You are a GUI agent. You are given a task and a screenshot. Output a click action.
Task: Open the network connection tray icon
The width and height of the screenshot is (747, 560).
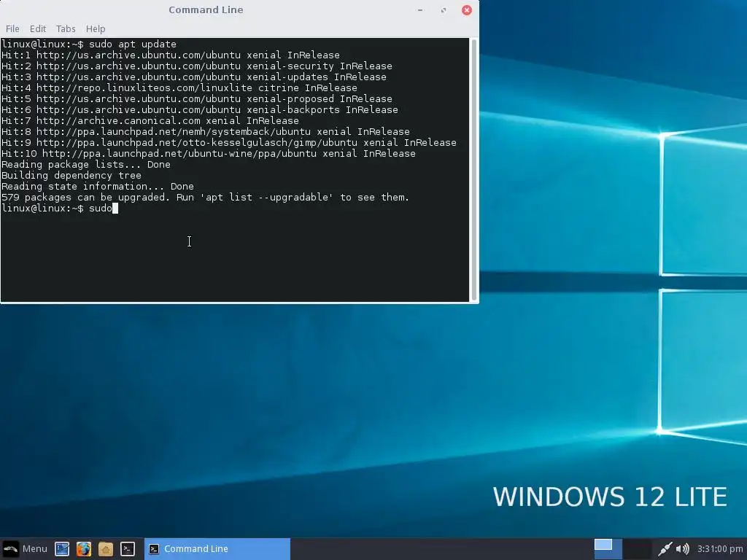(x=665, y=548)
